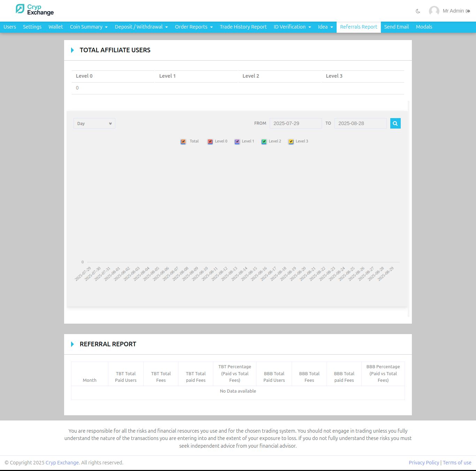The height and width of the screenshot is (471, 476).
Task: Click the BBB Total Fees header
Action: [309, 374]
